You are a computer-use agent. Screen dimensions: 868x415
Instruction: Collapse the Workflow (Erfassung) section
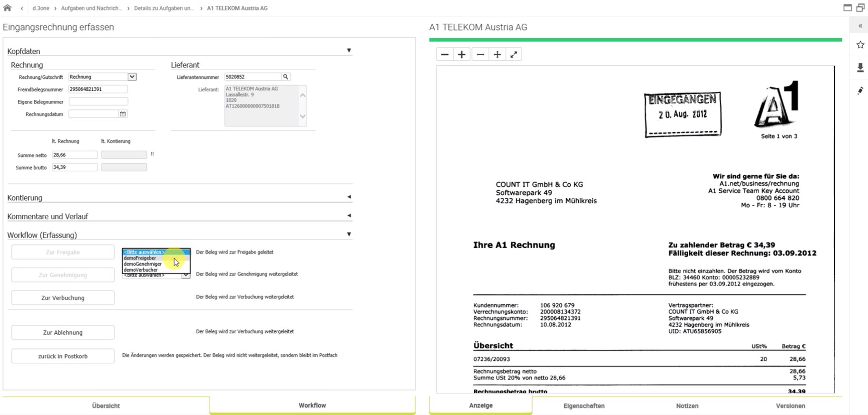tap(349, 234)
